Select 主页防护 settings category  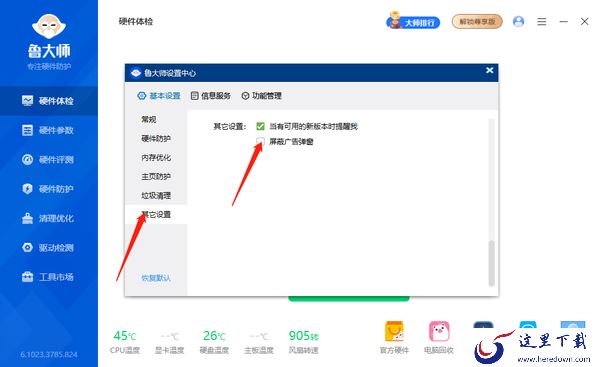click(x=156, y=176)
